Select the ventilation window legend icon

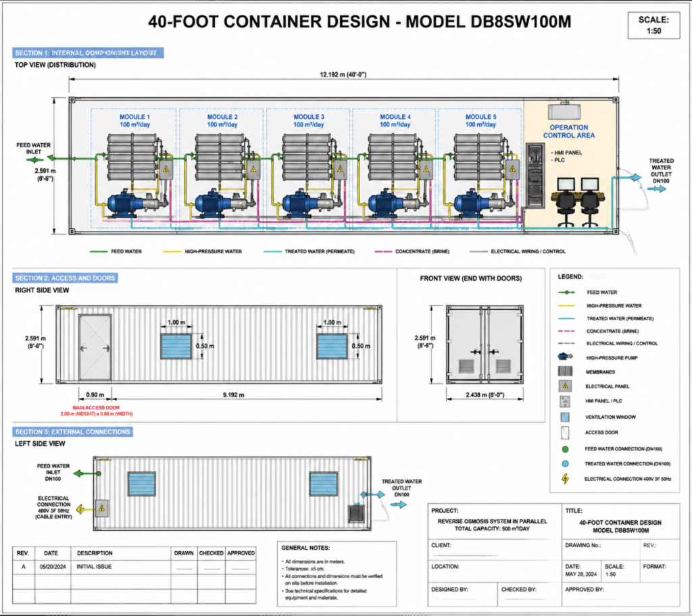565,417
